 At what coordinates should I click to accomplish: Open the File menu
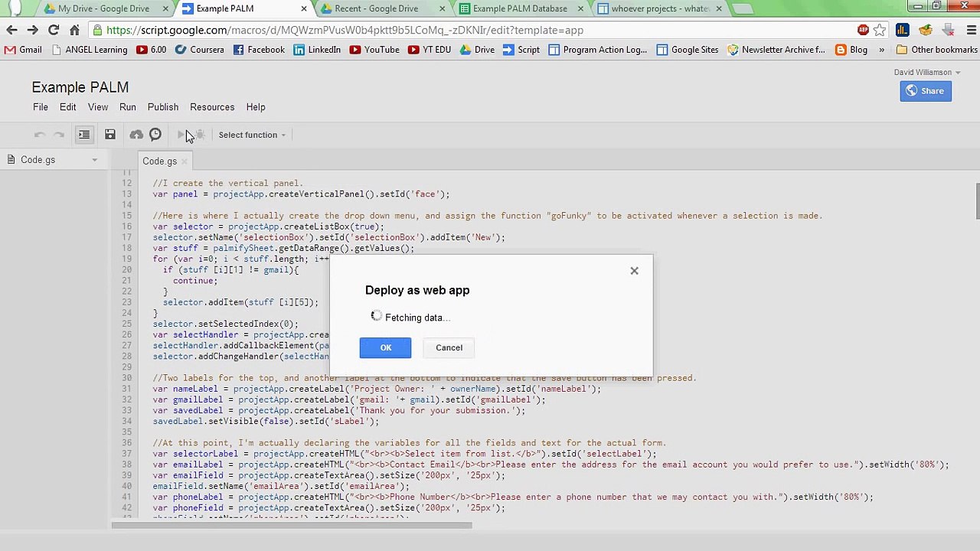[x=41, y=107]
